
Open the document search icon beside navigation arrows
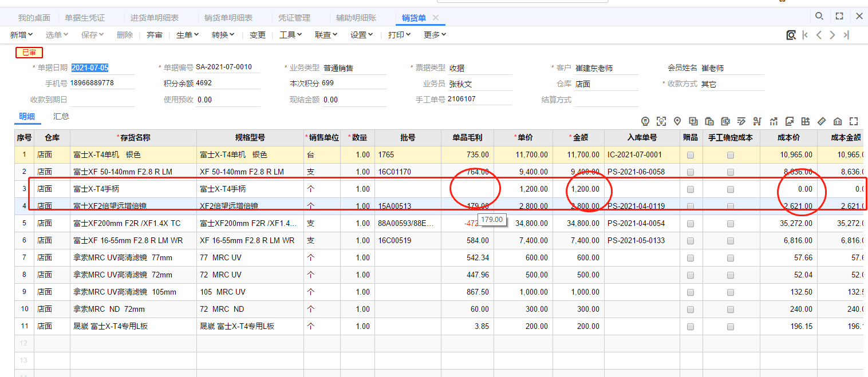791,35
